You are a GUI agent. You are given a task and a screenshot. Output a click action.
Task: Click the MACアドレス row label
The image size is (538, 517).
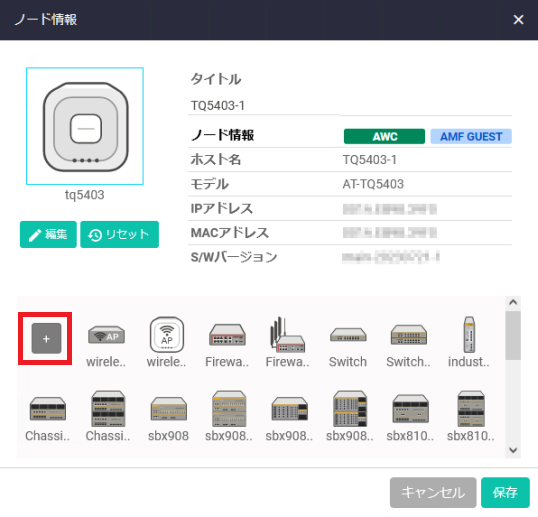[230, 233]
